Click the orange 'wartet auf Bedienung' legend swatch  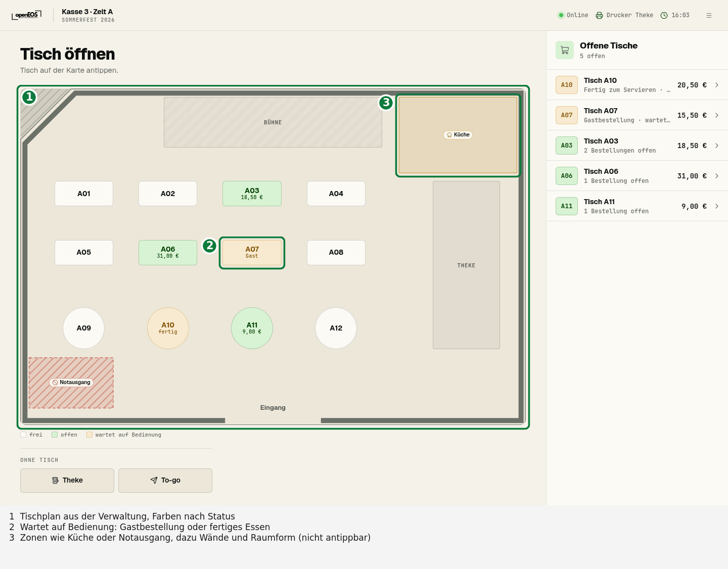(89, 435)
